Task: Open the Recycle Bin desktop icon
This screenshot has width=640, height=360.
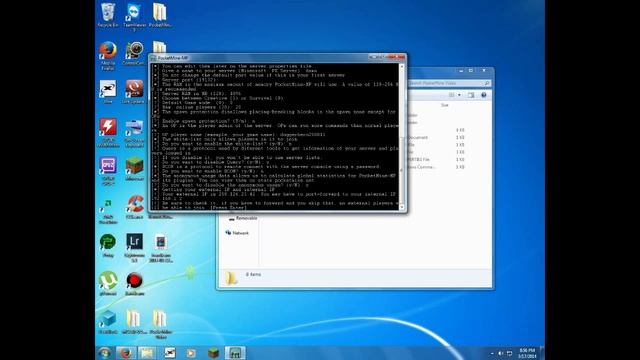Action: click(x=108, y=15)
